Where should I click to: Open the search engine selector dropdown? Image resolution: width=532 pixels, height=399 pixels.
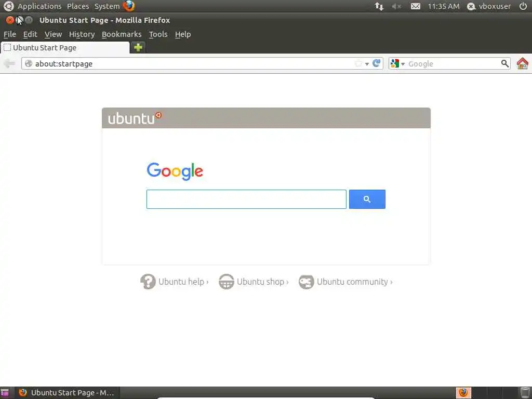pyautogui.click(x=397, y=63)
